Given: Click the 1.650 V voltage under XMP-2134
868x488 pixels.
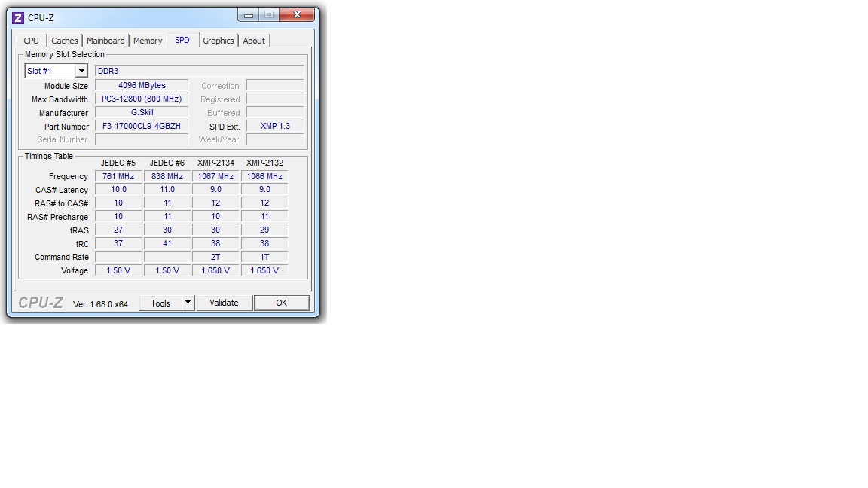Looking at the screenshot, I should [x=216, y=270].
